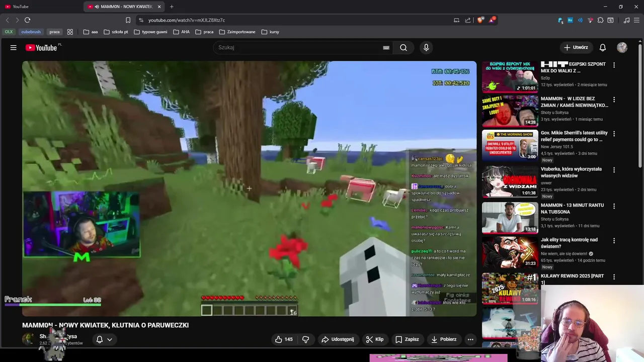Screen dimensions: 644x362
Task: Open Gov. Mikie Sherrill thumbnail 3:00
Action: pyautogui.click(x=510, y=145)
